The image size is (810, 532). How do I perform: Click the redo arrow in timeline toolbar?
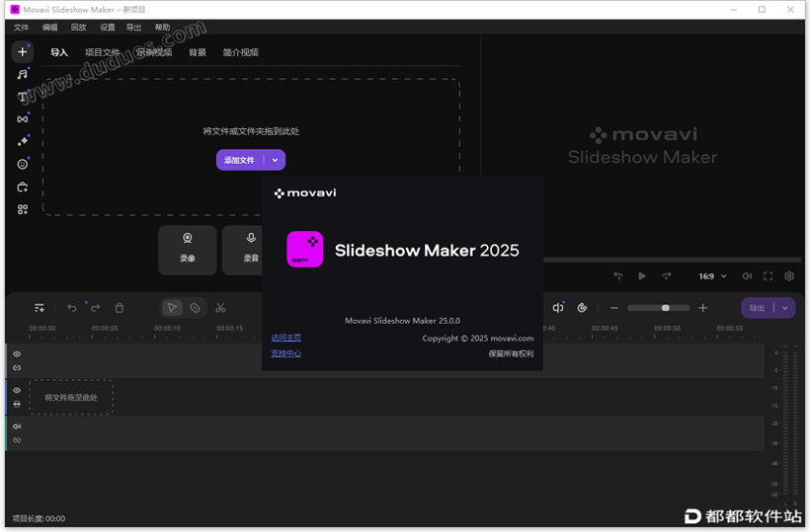pyautogui.click(x=96, y=308)
